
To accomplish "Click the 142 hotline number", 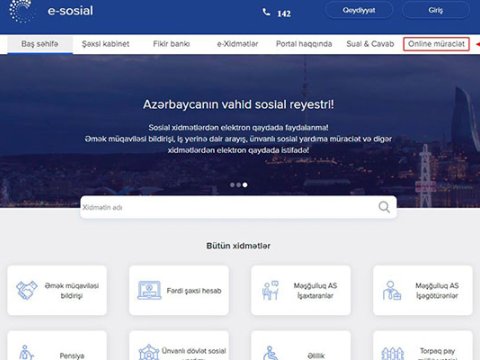I will (x=284, y=14).
